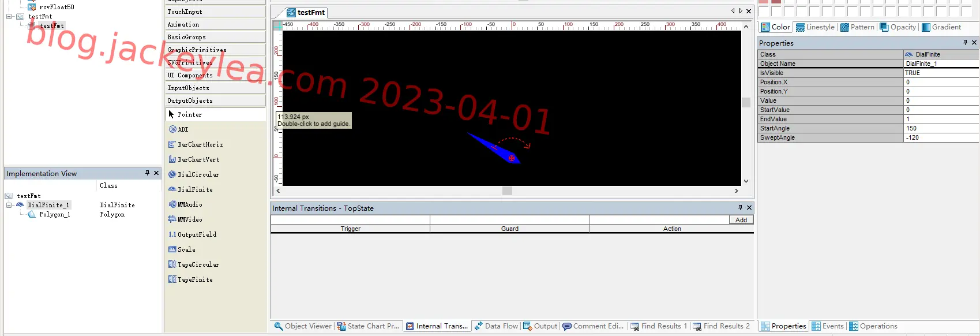Viewport: 980px width, 336px height.
Task: Select Polygon_1 in Implementation View
Action: point(54,214)
